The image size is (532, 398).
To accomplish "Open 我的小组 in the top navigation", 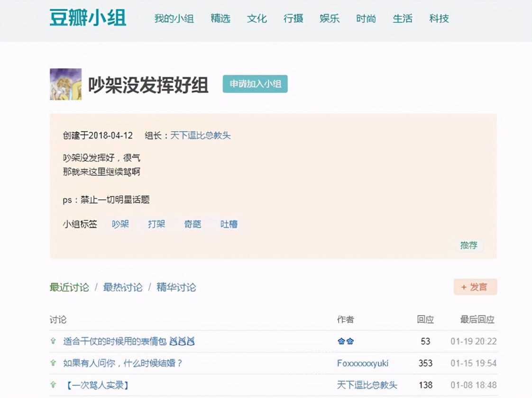I will click(174, 19).
